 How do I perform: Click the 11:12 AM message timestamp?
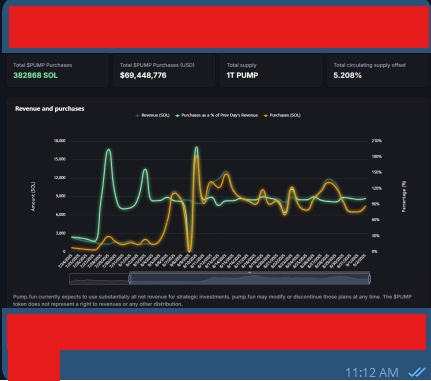tap(372, 372)
